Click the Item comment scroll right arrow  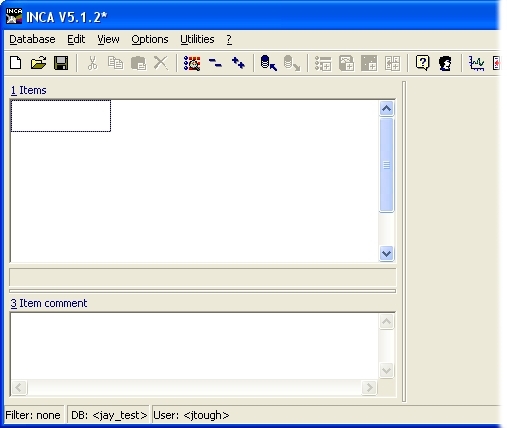coord(369,387)
